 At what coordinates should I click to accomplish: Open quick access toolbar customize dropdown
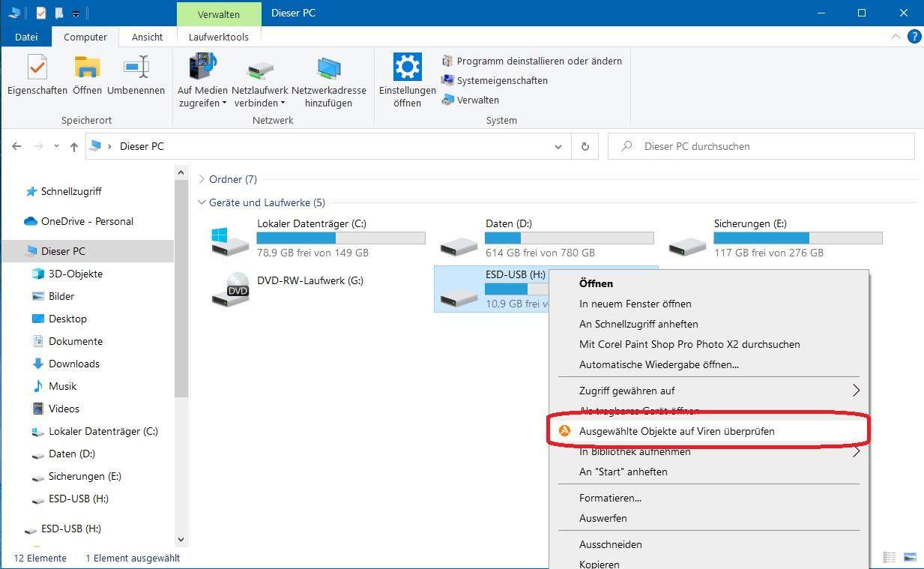point(76,13)
